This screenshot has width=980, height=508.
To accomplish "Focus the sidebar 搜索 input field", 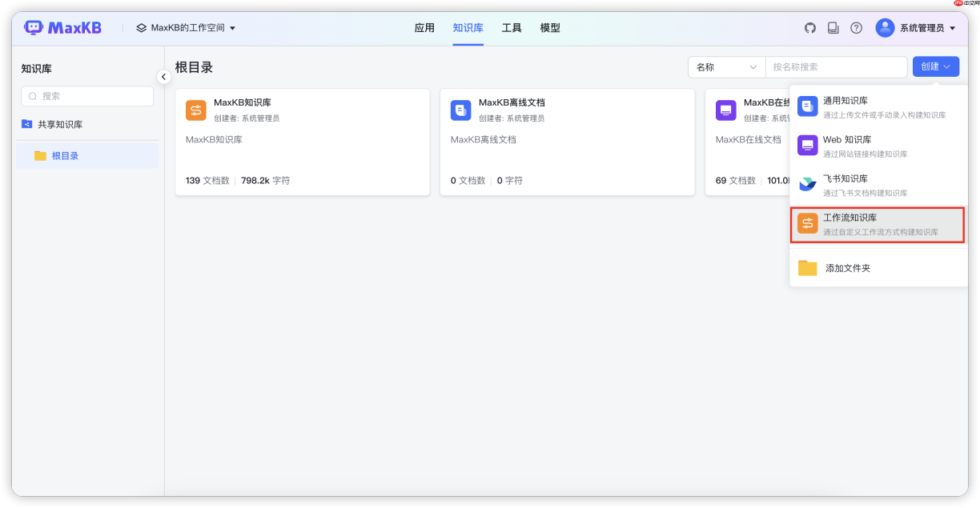I will point(87,96).
